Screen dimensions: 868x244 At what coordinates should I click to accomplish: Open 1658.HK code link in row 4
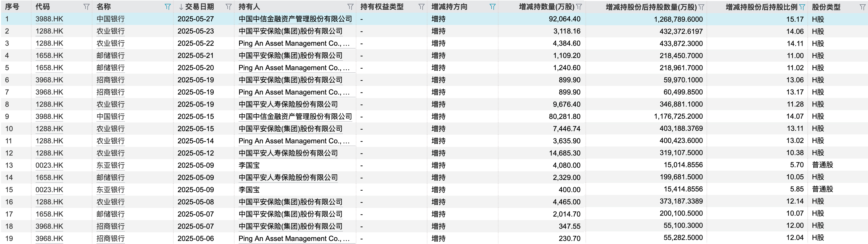click(x=49, y=55)
